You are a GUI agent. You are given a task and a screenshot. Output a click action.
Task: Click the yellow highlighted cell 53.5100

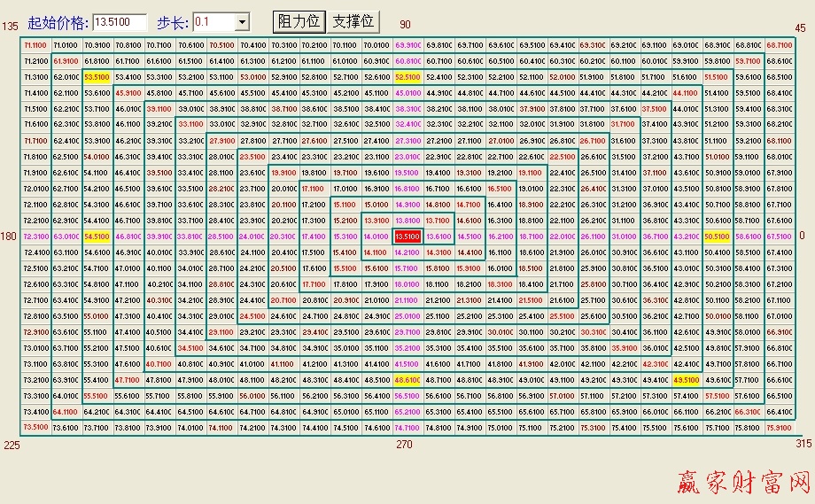(x=97, y=77)
